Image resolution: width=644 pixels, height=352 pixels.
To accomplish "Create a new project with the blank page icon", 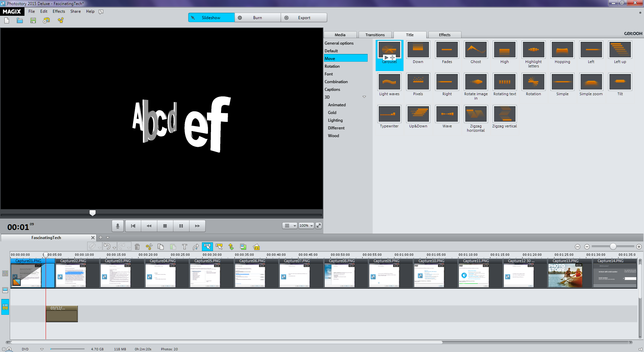I will tap(7, 21).
